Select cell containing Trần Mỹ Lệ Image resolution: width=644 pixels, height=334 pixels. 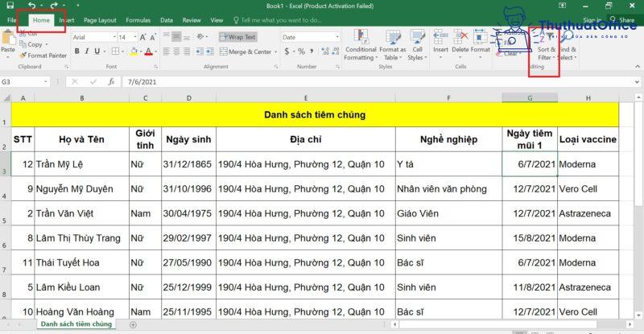click(82, 164)
